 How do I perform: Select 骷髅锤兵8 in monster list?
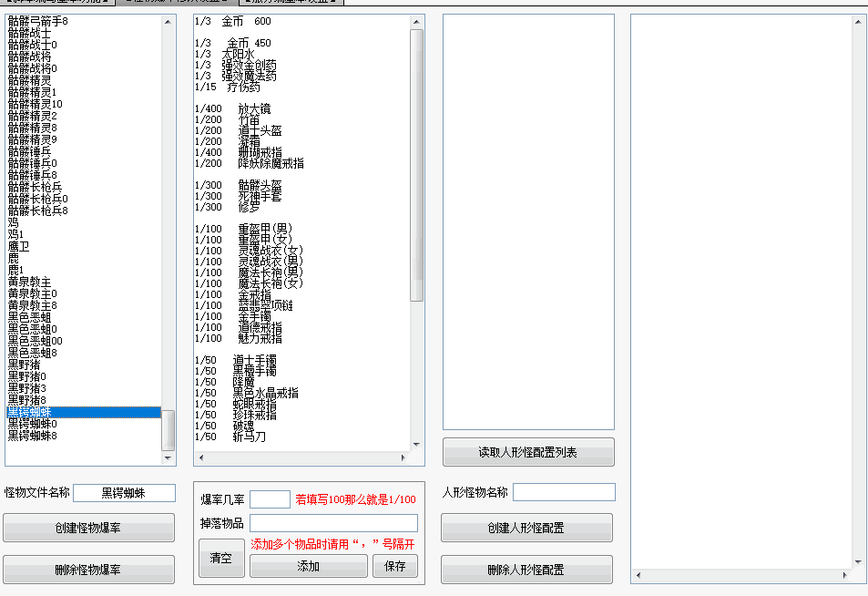[32, 175]
